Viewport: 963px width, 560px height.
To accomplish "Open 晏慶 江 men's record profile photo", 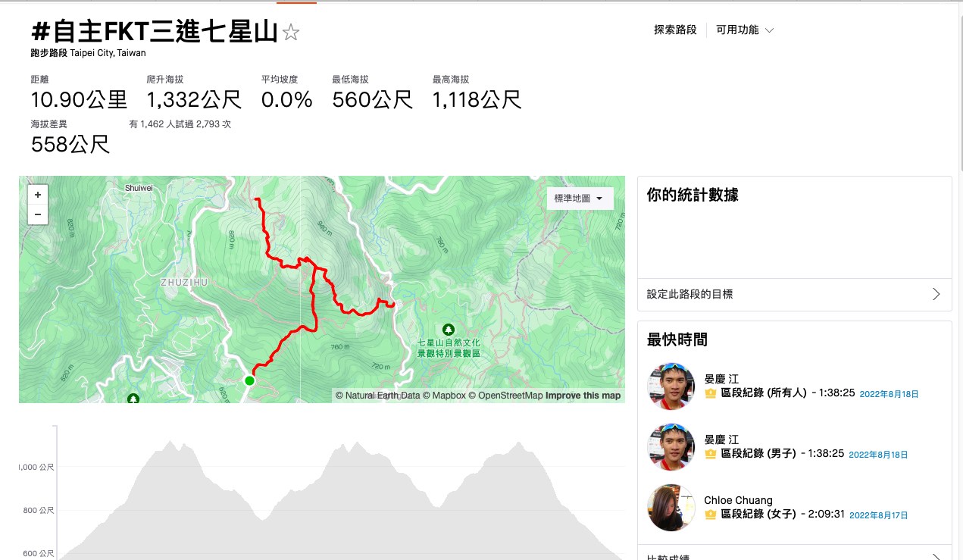I will coord(671,447).
